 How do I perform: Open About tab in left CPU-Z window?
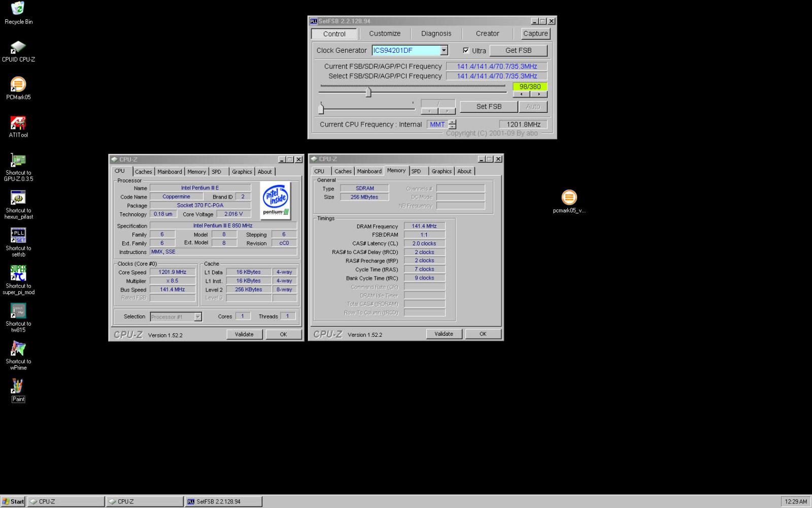point(265,172)
